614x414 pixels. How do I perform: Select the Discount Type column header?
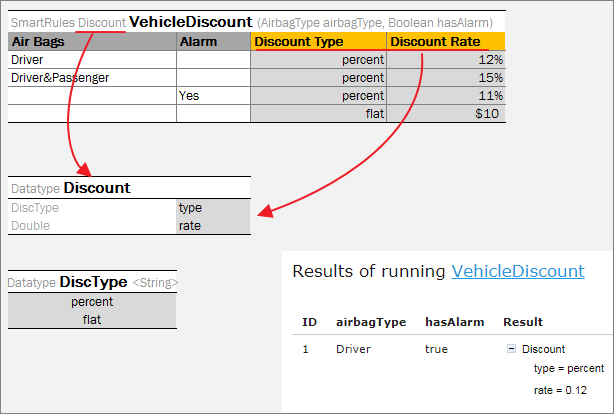[318, 42]
